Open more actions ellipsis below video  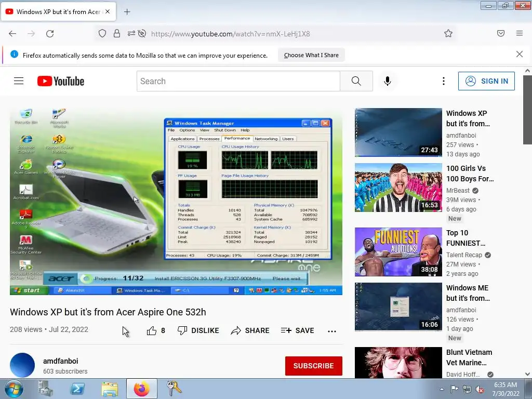pyautogui.click(x=332, y=331)
